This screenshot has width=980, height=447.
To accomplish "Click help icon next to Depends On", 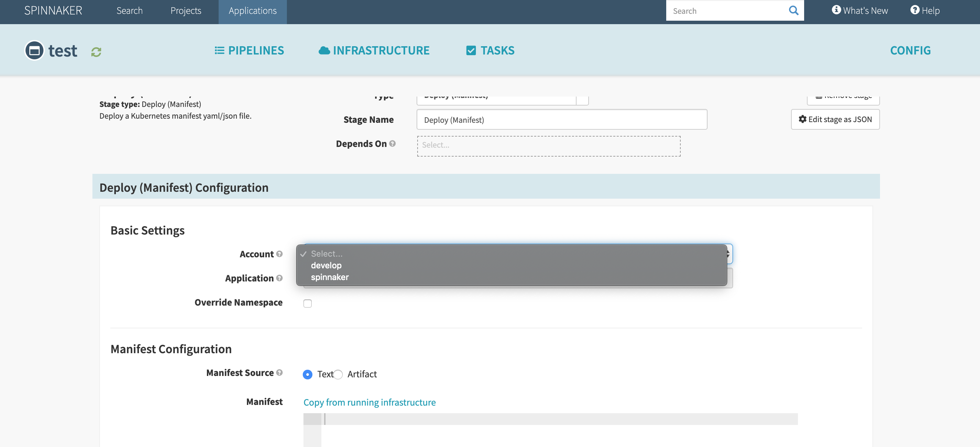I will [x=393, y=144].
